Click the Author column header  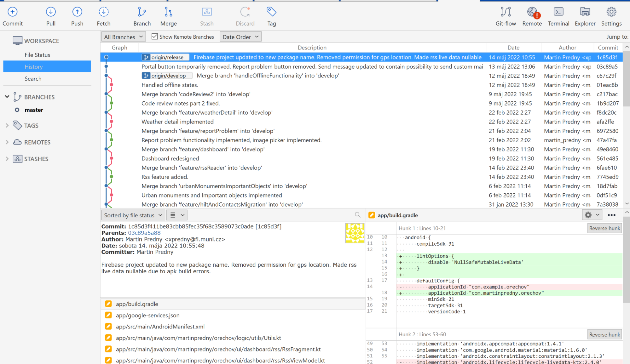coord(567,48)
